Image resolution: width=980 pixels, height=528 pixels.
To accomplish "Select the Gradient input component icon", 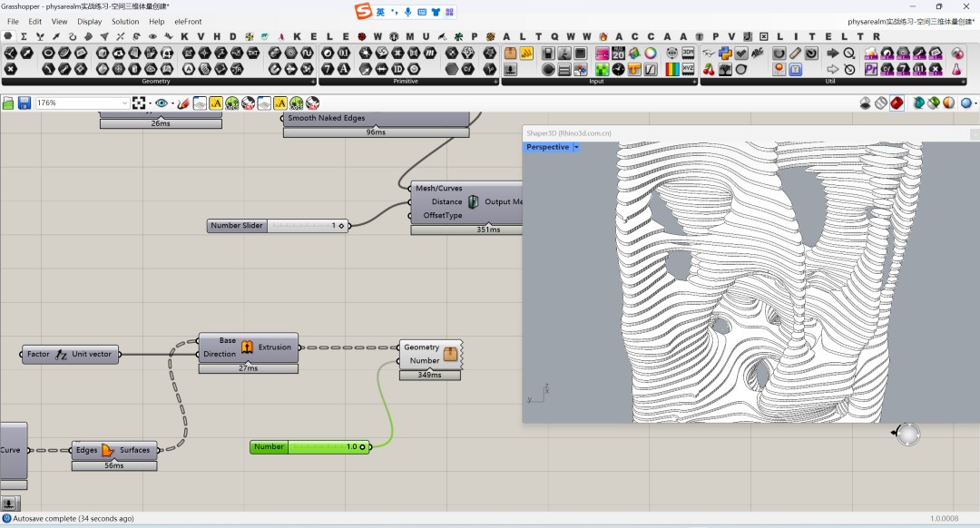I will click(671, 69).
